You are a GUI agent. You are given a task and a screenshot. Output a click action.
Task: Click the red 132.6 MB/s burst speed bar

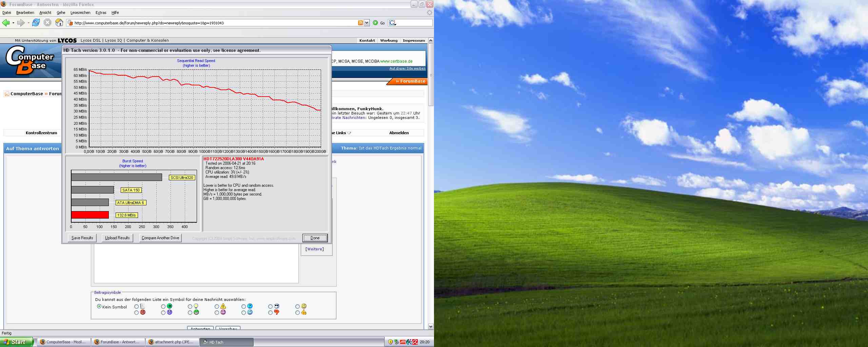pos(90,215)
